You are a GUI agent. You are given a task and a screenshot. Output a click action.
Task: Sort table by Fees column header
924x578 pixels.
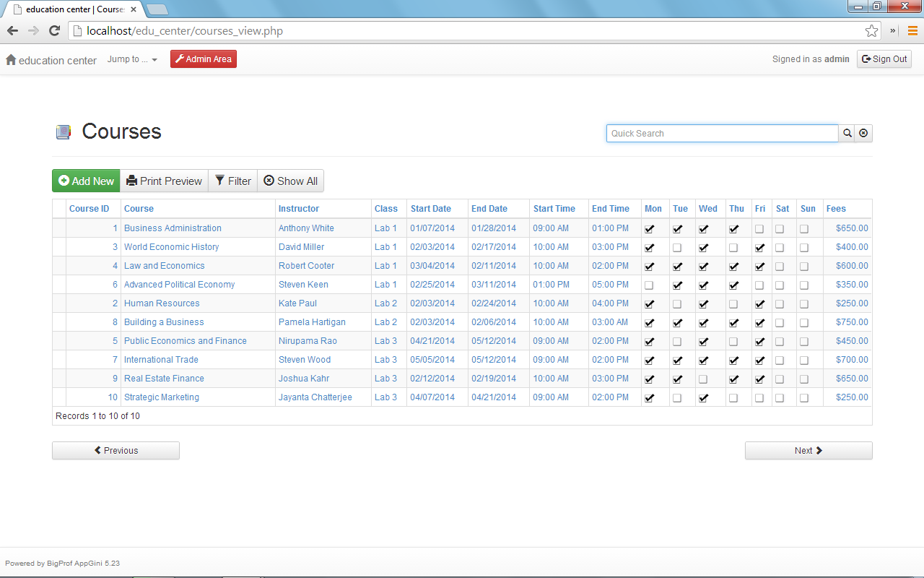[836, 209]
